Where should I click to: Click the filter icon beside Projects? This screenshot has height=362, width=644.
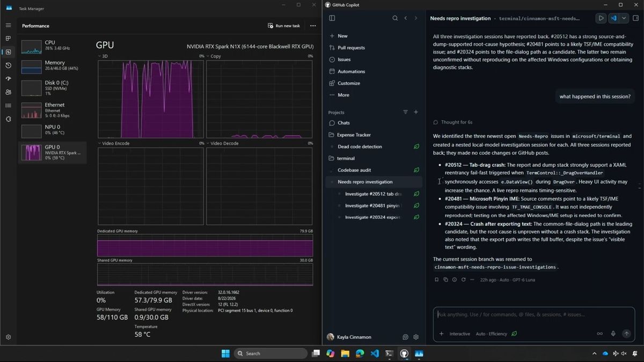point(405,112)
